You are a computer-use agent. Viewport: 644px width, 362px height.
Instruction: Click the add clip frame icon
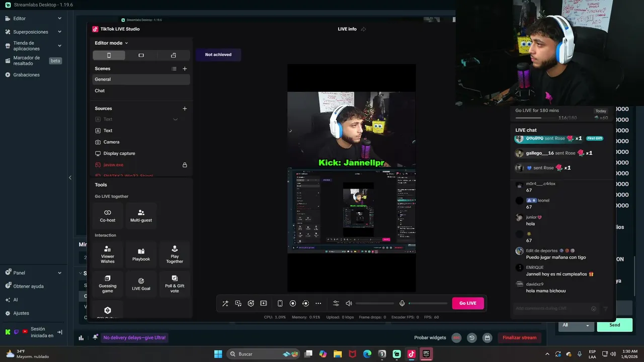click(x=264, y=303)
